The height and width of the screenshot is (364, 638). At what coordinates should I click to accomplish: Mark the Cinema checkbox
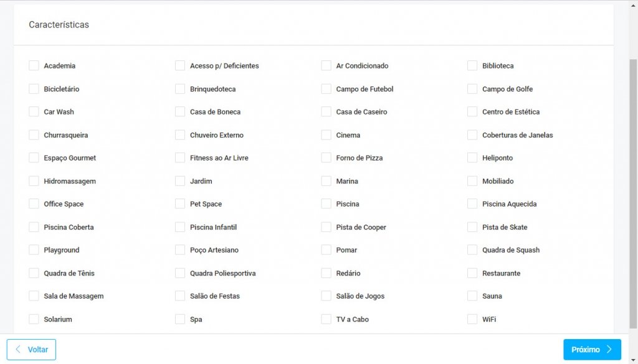coord(326,135)
